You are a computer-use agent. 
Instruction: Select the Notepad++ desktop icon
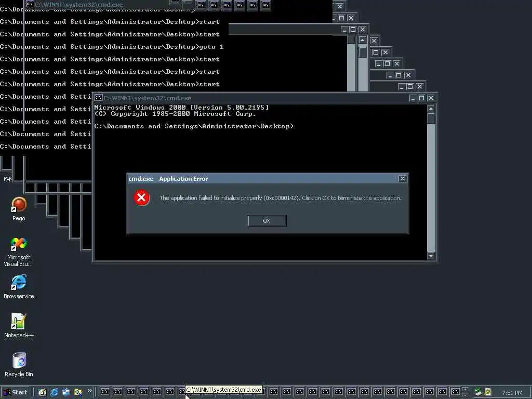19,326
